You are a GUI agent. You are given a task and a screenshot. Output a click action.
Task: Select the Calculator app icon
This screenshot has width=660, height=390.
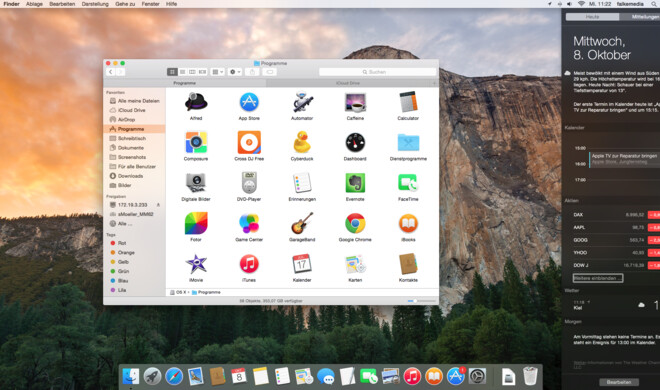pyautogui.click(x=408, y=102)
